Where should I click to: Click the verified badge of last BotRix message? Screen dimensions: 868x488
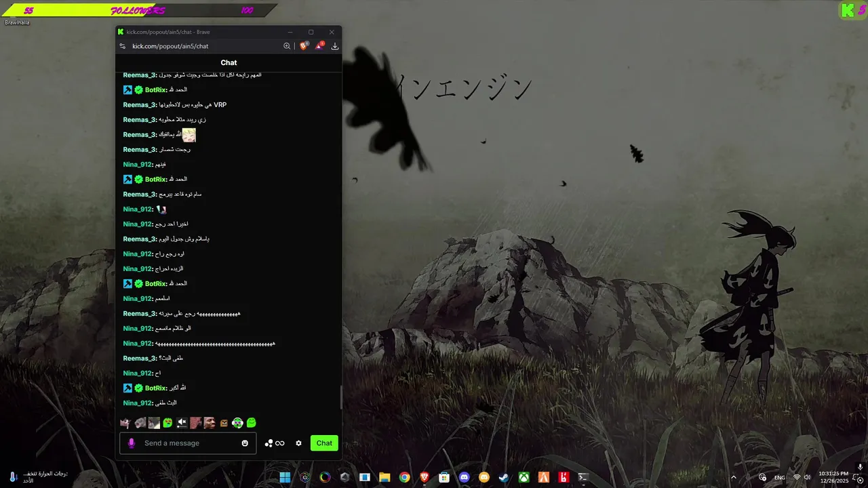click(x=138, y=388)
